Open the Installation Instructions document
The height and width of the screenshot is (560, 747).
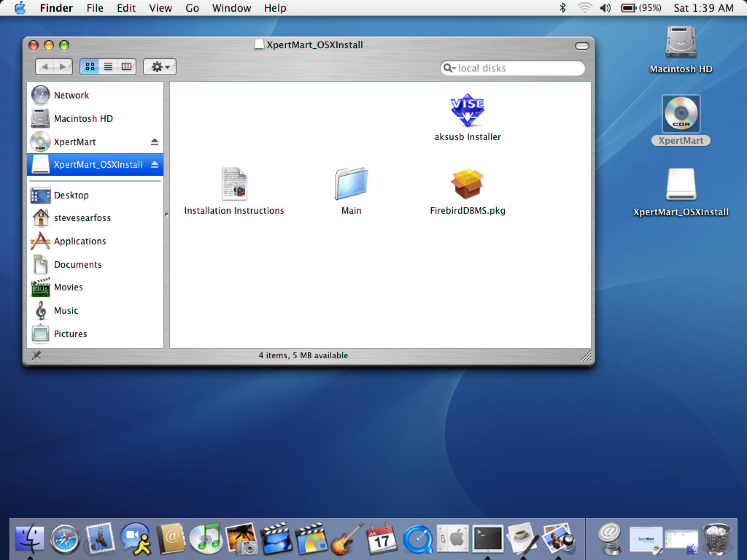[234, 184]
